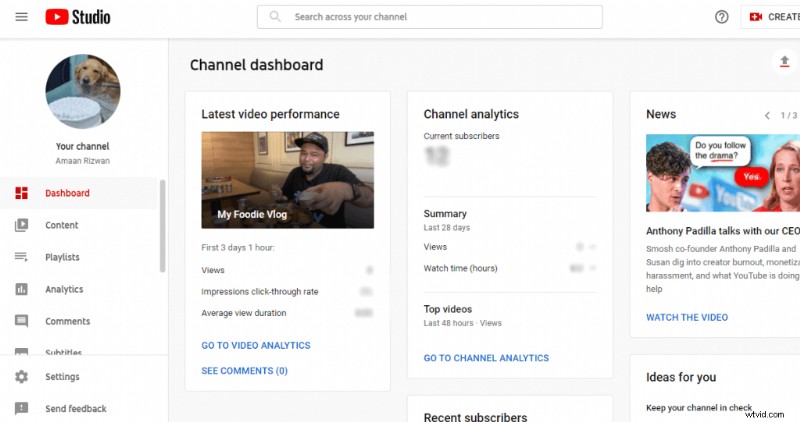
Task: Click the sidebar vertical scrollbar
Action: pos(162,226)
